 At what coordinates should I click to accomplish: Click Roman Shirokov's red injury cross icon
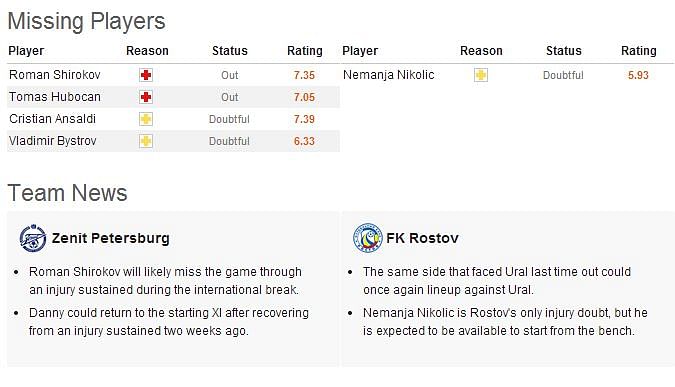[x=146, y=75]
